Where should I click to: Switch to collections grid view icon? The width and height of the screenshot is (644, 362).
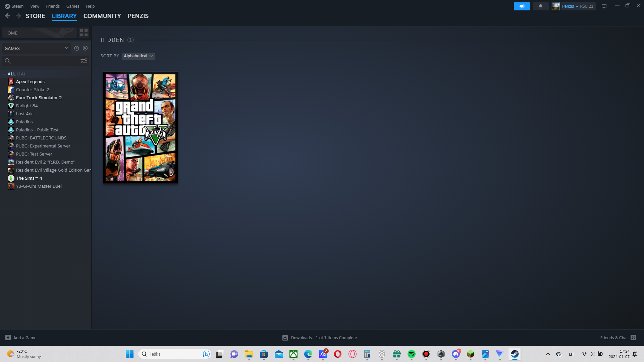pos(84,33)
